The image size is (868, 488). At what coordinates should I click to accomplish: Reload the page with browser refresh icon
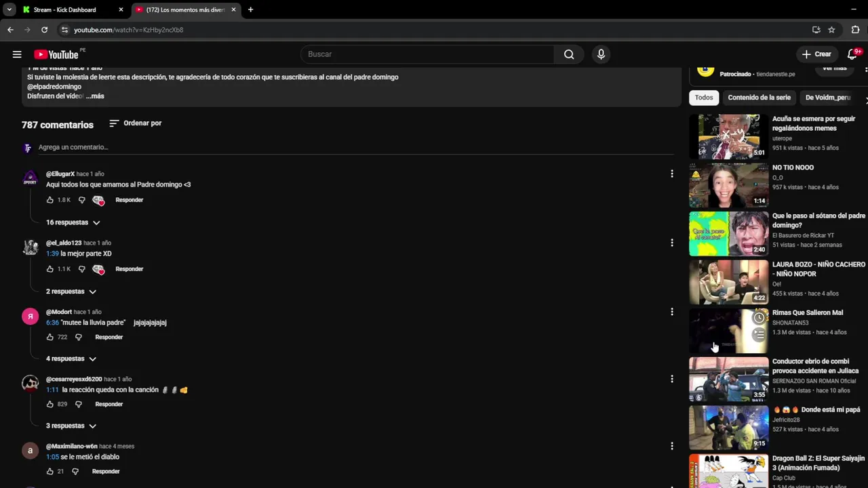click(44, 30)
